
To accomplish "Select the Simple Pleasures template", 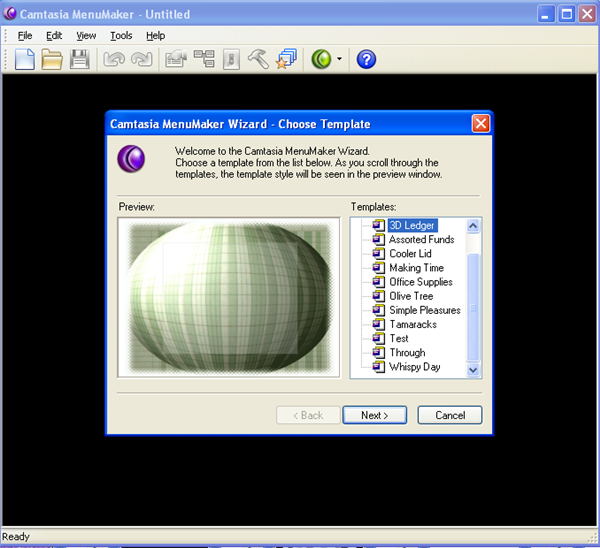I will (x=425, y=310).
